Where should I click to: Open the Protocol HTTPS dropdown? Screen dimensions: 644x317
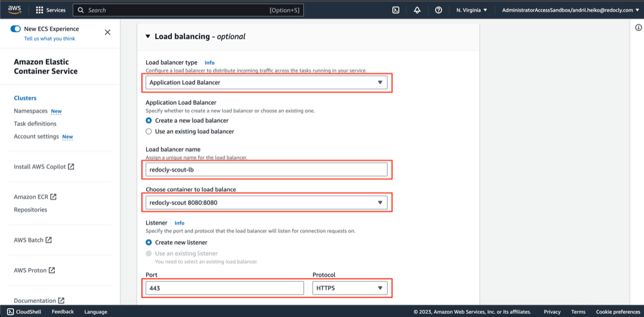tap(350, 288)
